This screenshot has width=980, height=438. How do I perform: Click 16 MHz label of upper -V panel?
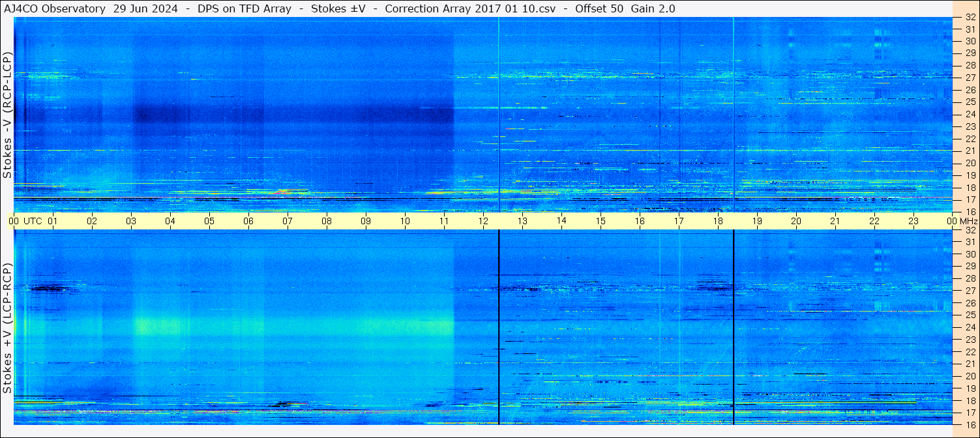[x=970, y=211]
